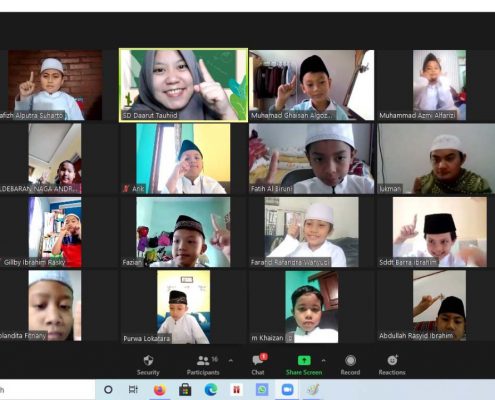
Task: Open the Participants panel icon
Action: (x=203, y=360)
